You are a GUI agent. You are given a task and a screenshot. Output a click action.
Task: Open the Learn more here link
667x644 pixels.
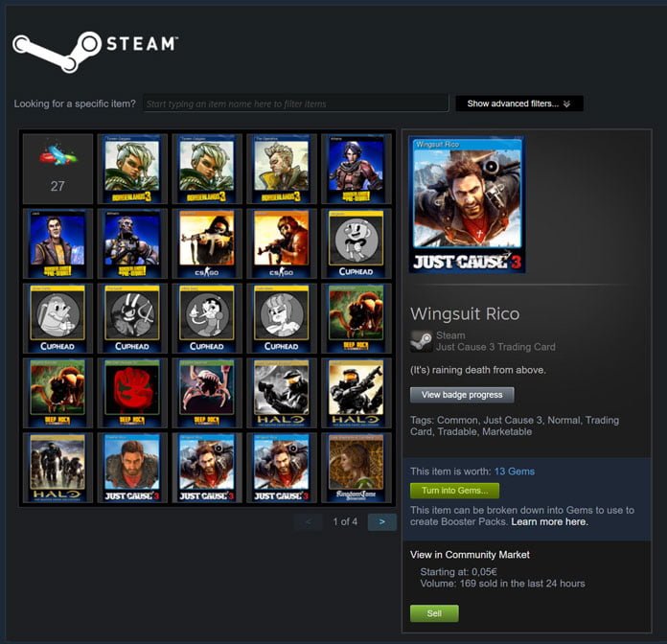coord(549,522)
